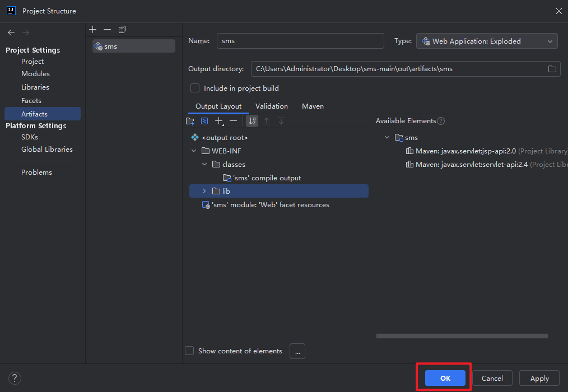Switch to the Maven tab

click(313, 106)
